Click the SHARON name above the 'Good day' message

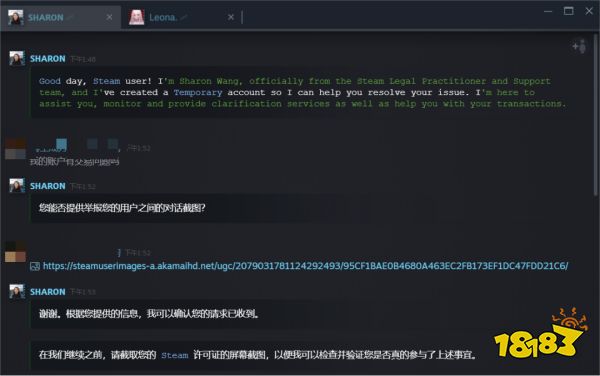(x=47, y=59)
